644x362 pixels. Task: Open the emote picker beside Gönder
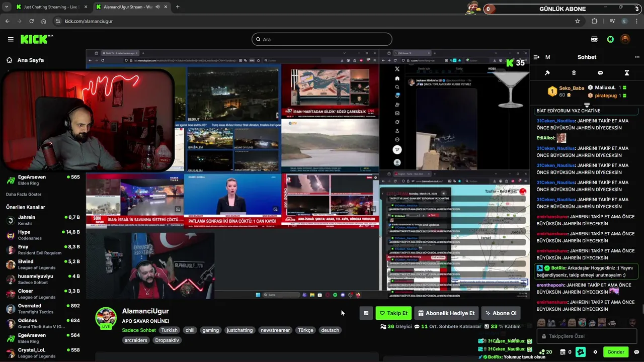point(636,352)
